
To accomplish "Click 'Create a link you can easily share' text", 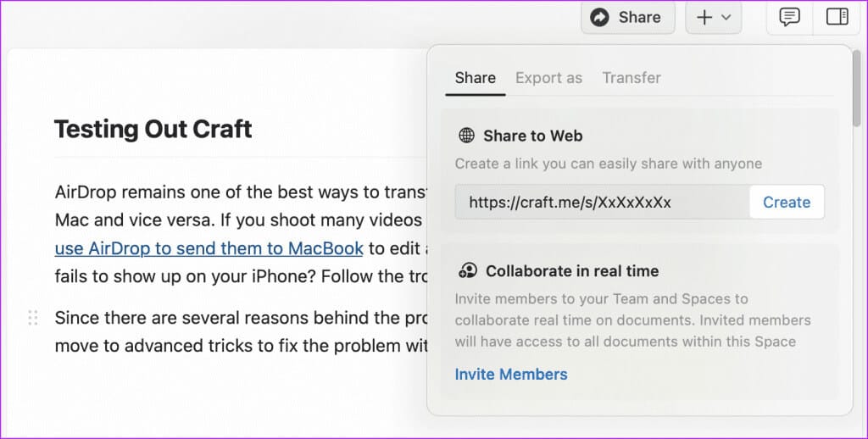I will (609, 164).
